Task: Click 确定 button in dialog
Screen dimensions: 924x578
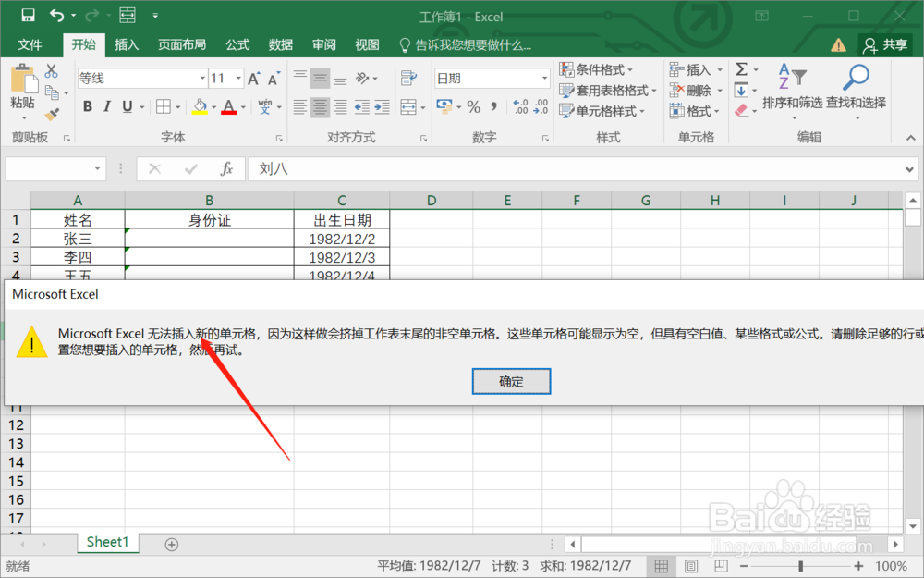Action: point(511,381)
